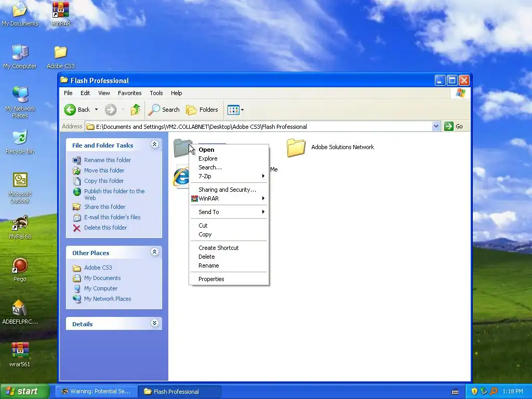Choose Delete in context menu

point(229,257)
